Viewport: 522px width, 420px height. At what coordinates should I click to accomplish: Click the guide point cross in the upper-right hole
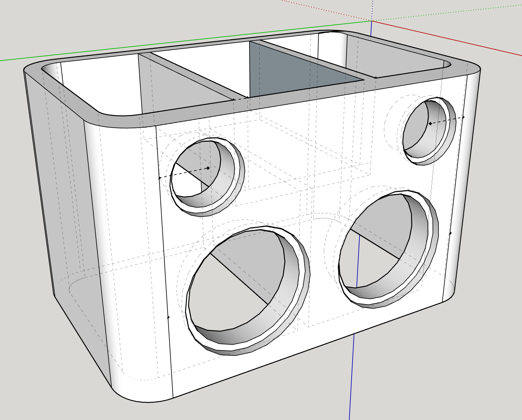point(430,124)
